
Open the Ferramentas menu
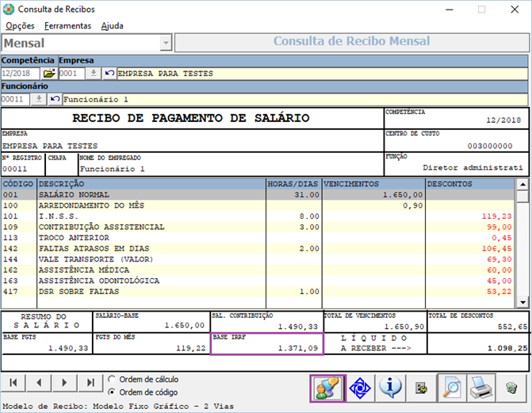point(67,26)
